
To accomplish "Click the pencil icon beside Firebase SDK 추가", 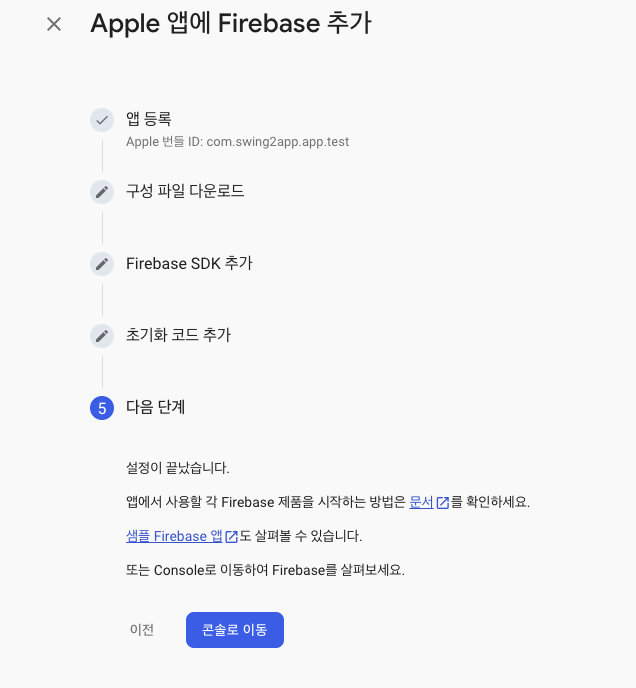I will tap(102, 264).
